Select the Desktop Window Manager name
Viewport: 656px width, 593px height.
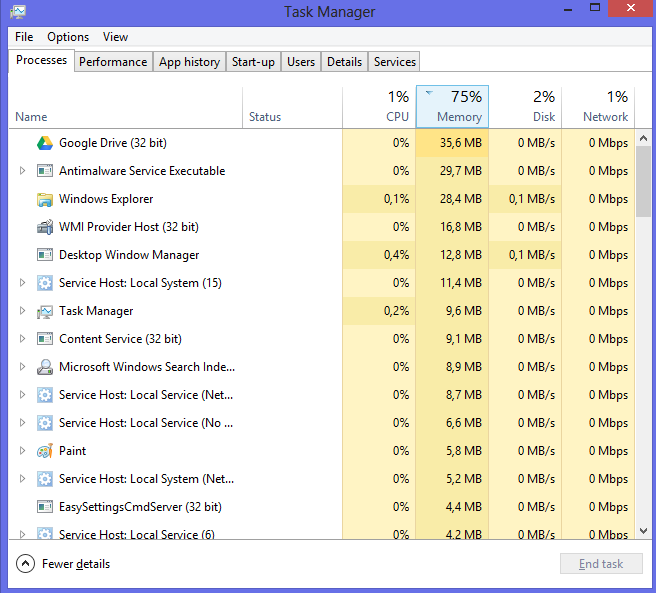pyautogui.click(x=129, y=255)
